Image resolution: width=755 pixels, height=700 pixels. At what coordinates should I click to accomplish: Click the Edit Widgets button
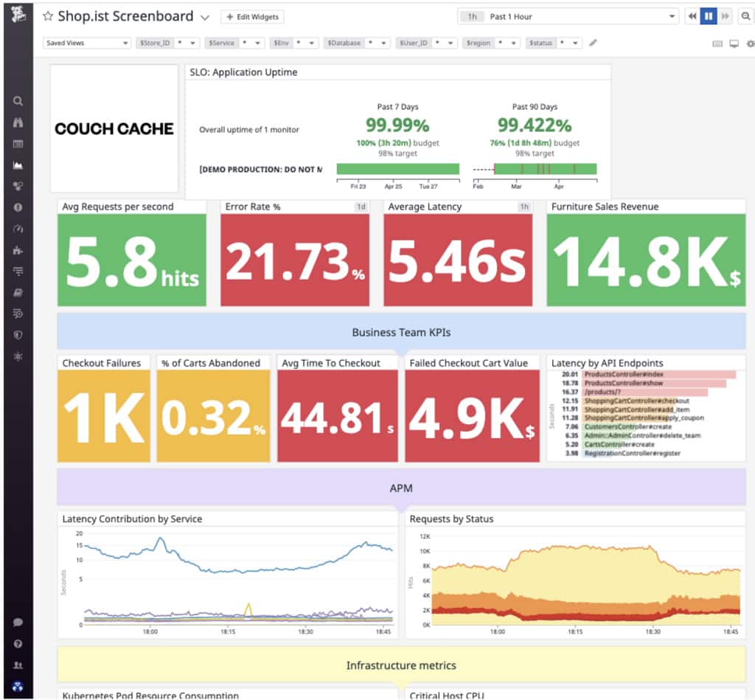click(x=252, y=16)
